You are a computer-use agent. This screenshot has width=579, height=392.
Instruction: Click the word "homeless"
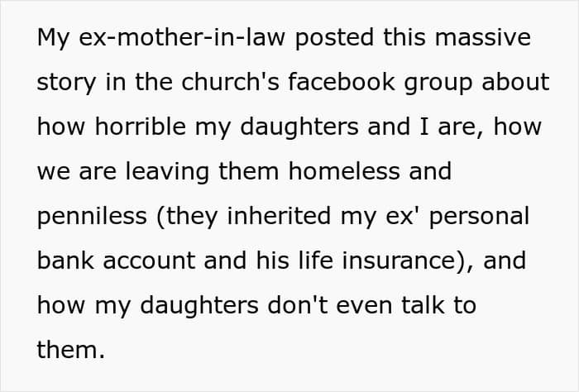[x=344, y=171]
